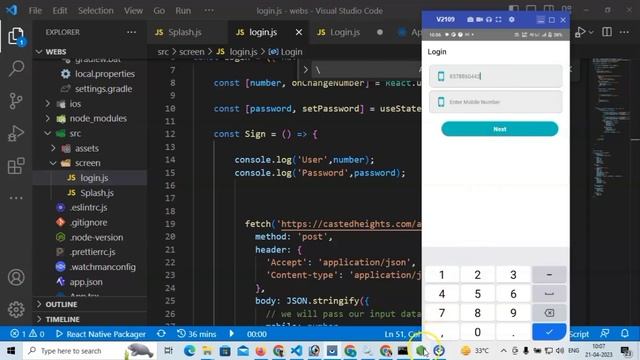640x360 pixels.
Task: Switch to the unsaved Login.js tab
Action: (x=345, y=32)
